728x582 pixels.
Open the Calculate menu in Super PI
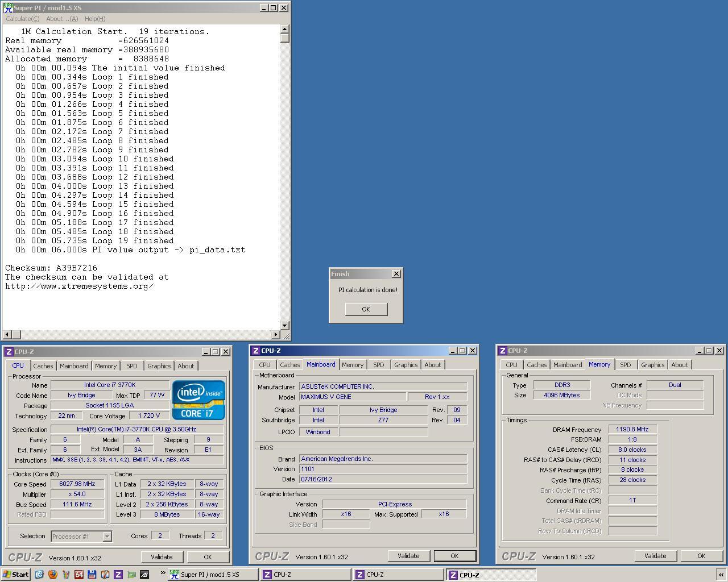(23, 19)
